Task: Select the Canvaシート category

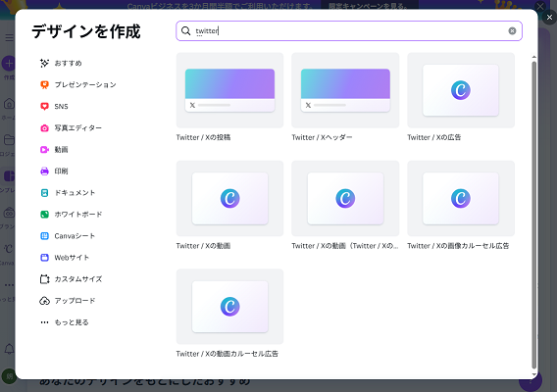Action: [75, 236]
